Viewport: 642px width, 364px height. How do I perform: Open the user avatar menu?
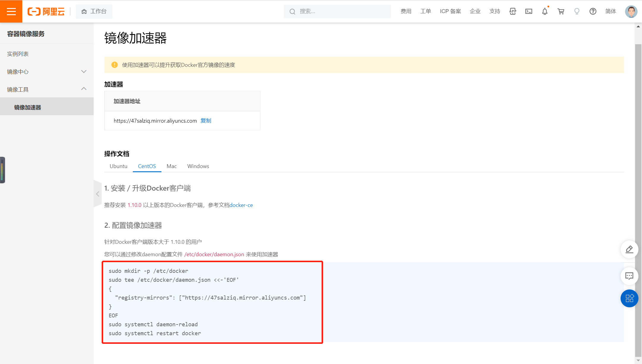tap(631, 11)
